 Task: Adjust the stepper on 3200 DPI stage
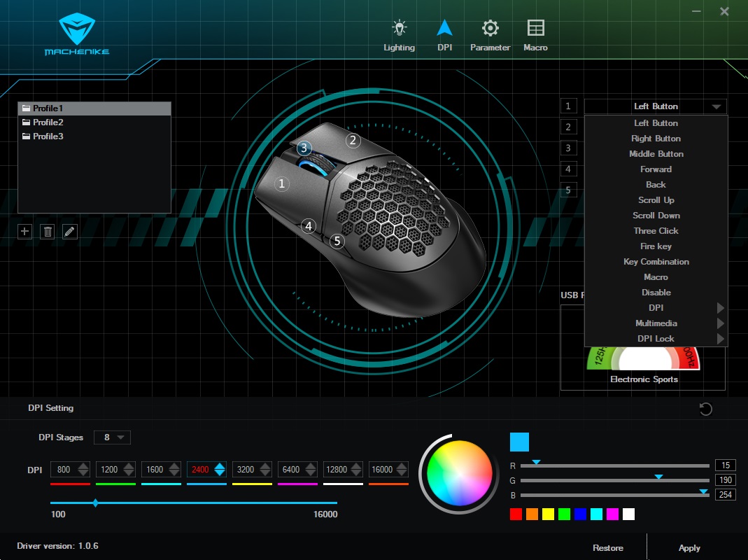coord(265,470)
